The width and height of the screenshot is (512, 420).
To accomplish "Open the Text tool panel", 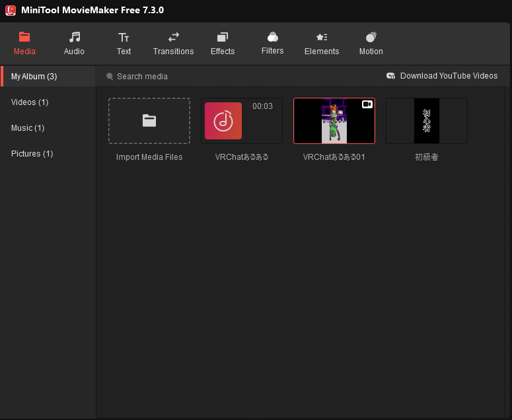I will point(124,44).
